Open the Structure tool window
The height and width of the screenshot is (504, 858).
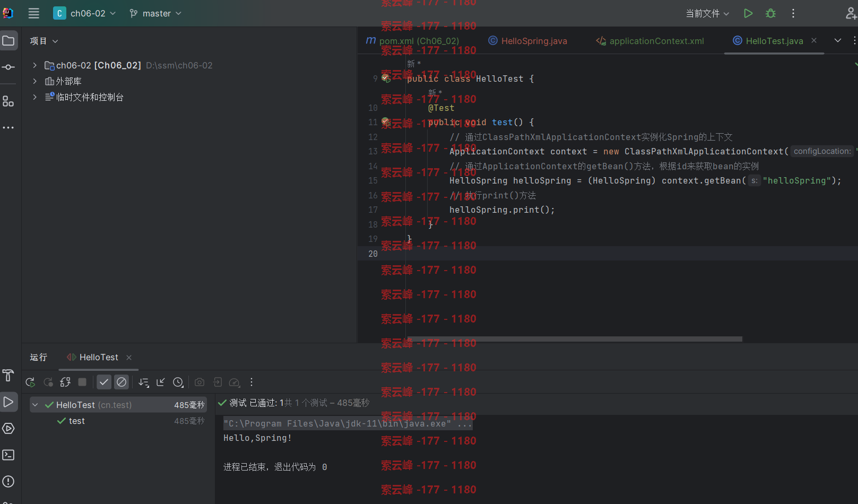(8, 101)
